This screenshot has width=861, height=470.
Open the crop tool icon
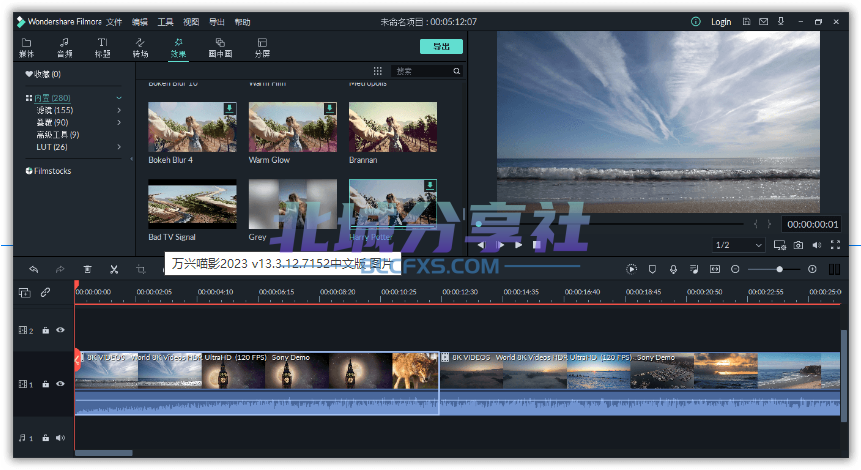click(x=141, y=269)
